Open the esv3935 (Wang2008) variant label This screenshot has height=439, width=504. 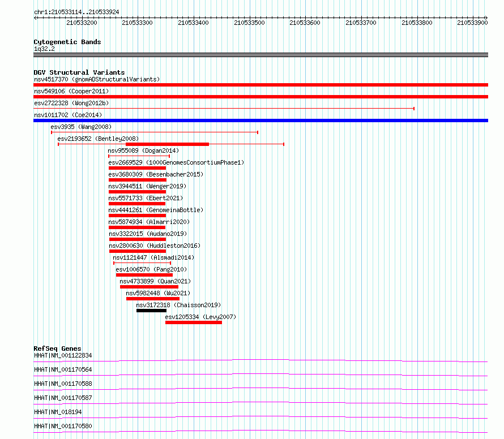(x=81, y=127)
